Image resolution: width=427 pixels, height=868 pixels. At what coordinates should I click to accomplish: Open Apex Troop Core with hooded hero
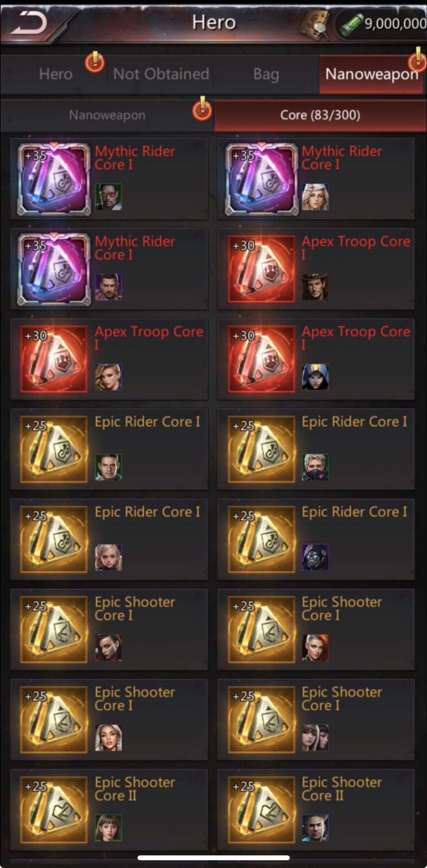click(x=316, y=359)
